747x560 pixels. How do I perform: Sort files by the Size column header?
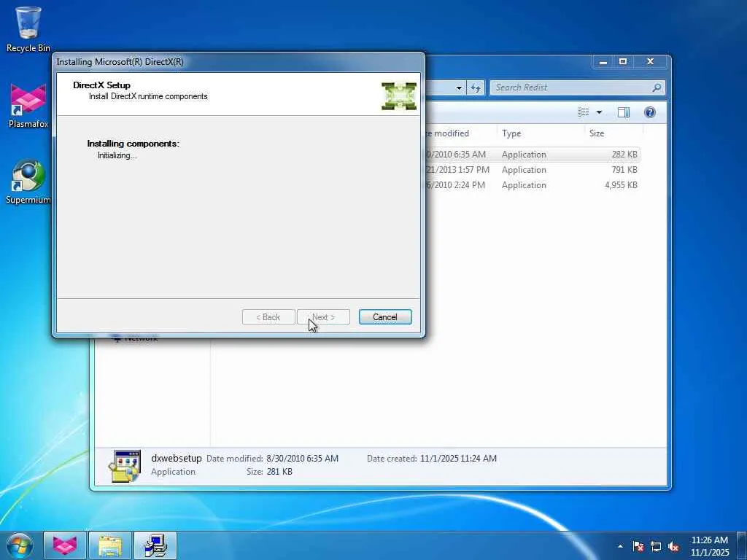[x=613, y=133]
